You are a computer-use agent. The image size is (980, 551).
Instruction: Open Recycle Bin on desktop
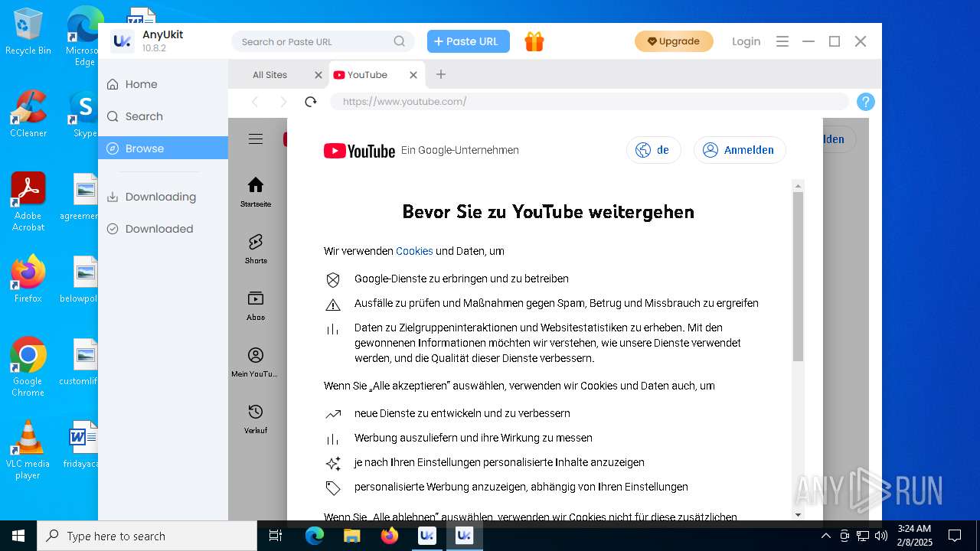click(28, 31)
